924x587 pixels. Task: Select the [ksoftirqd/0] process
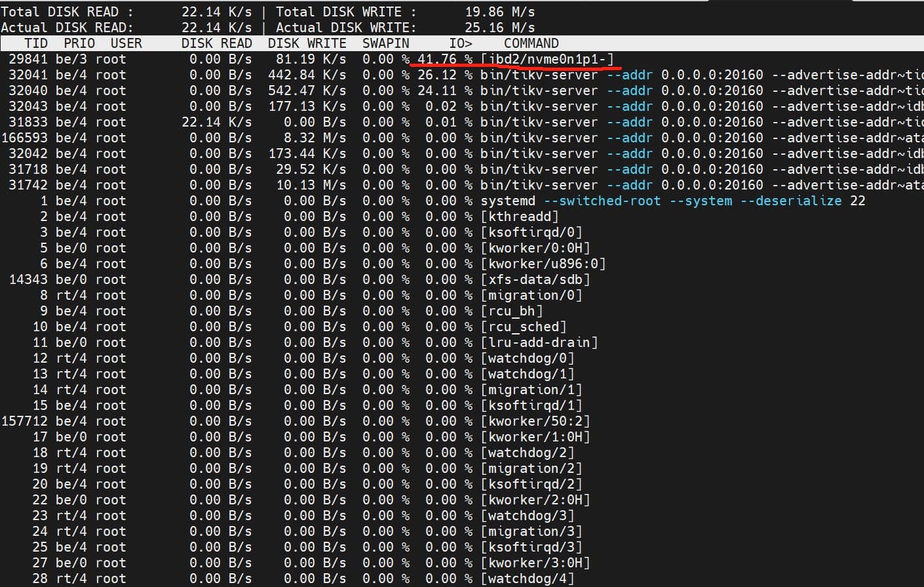coord(531,232)
